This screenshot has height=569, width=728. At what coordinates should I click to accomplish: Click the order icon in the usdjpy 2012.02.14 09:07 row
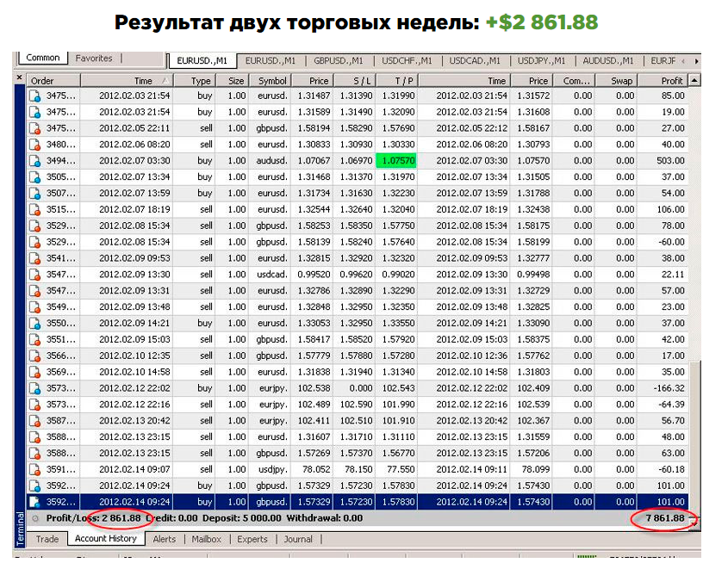tap(34, 469)
